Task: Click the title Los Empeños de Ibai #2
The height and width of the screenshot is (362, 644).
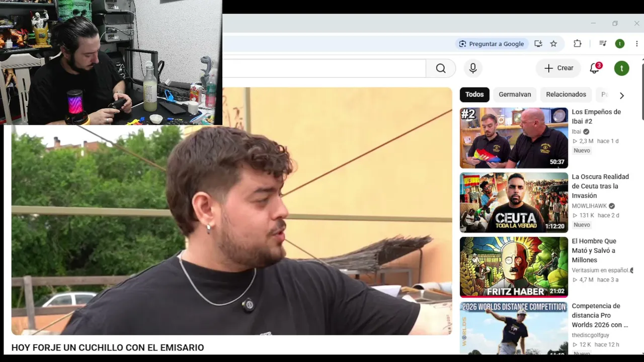Action: [596, 117]
